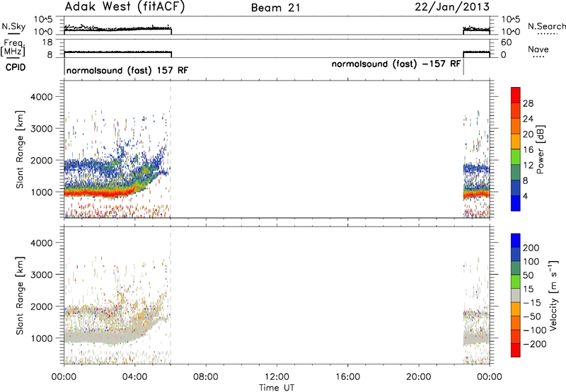Viewport: 566px width, 392px height.
Task: Click '2000' on the velocity panel axis
Action: [x=41, y=306]
